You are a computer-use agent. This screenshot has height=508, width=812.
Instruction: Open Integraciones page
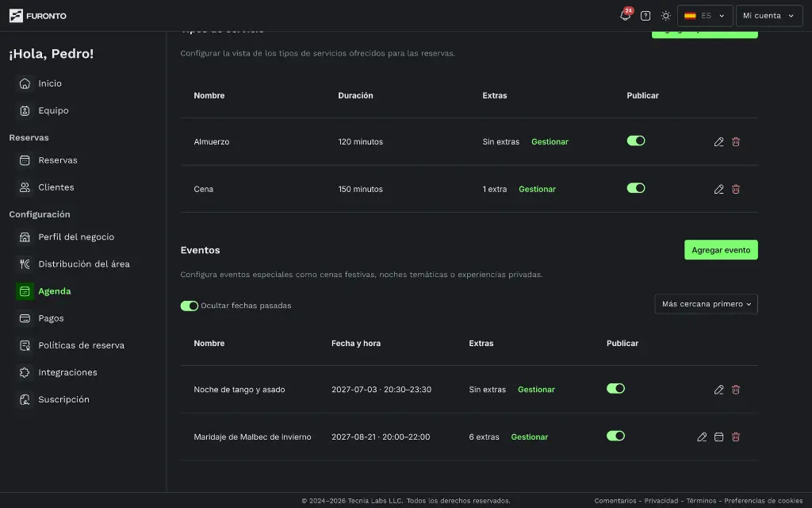click(68, 372)
